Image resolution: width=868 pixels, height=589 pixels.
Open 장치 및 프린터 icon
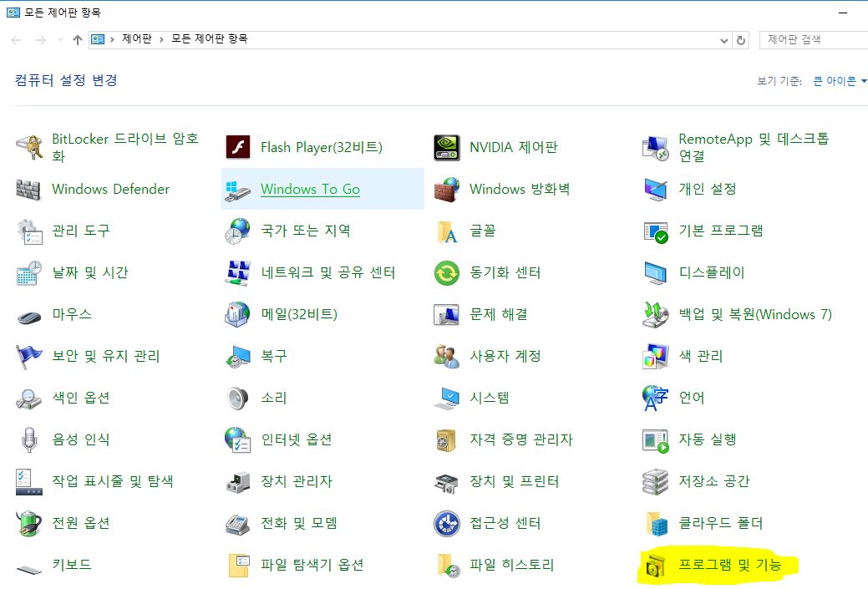pos(447,483)
